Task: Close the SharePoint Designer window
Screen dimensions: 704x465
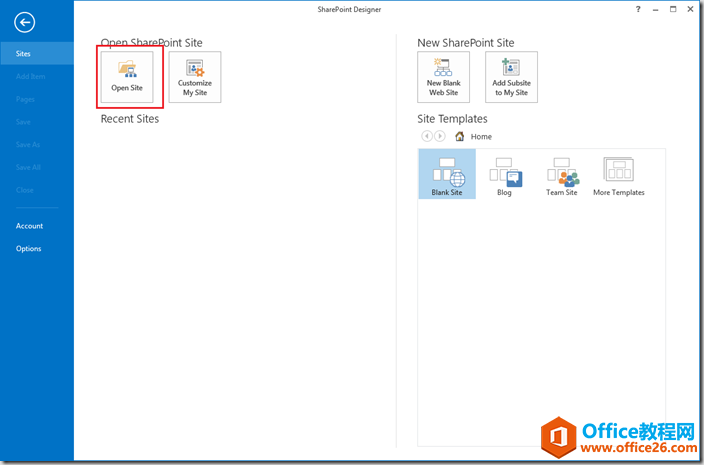Action: pos(691,9)
